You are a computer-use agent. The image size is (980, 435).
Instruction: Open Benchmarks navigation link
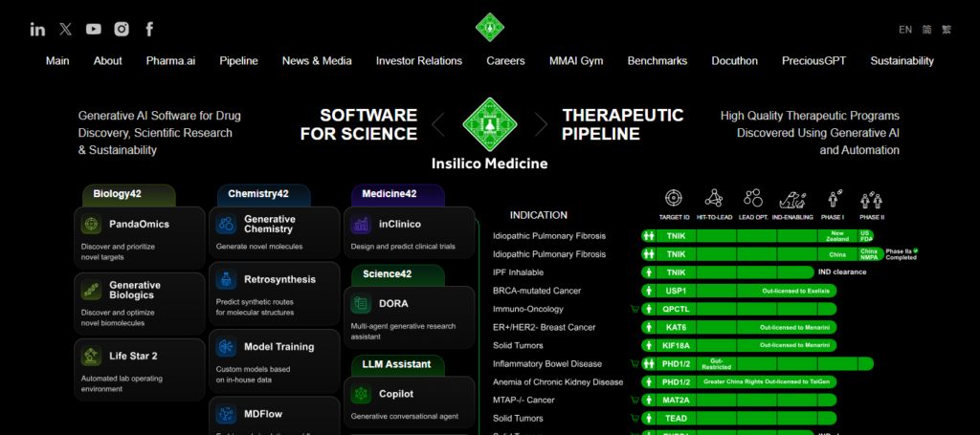tap(657, 61)
